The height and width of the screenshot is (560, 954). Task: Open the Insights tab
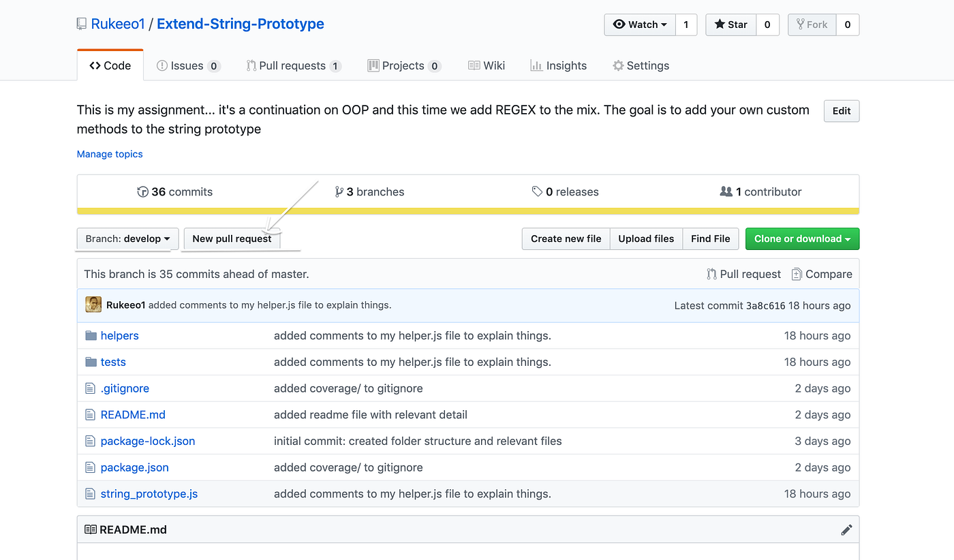pyautogui.click(x=559, y=65)
